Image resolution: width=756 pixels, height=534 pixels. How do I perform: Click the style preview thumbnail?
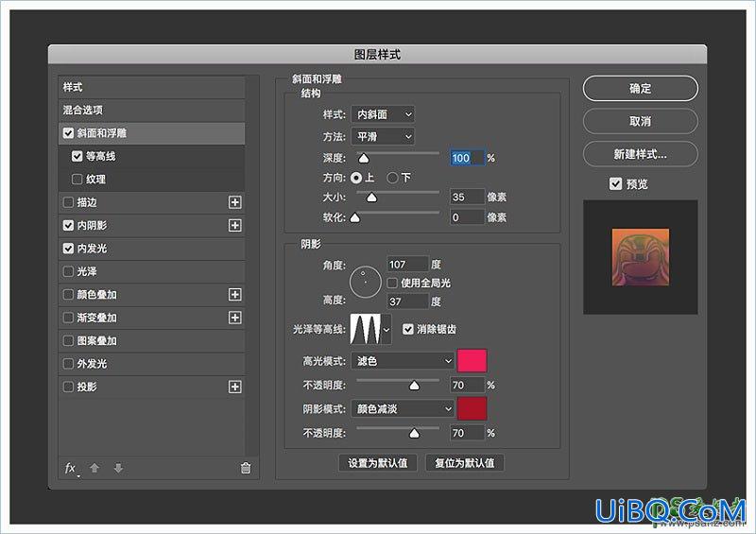(641, 257)
